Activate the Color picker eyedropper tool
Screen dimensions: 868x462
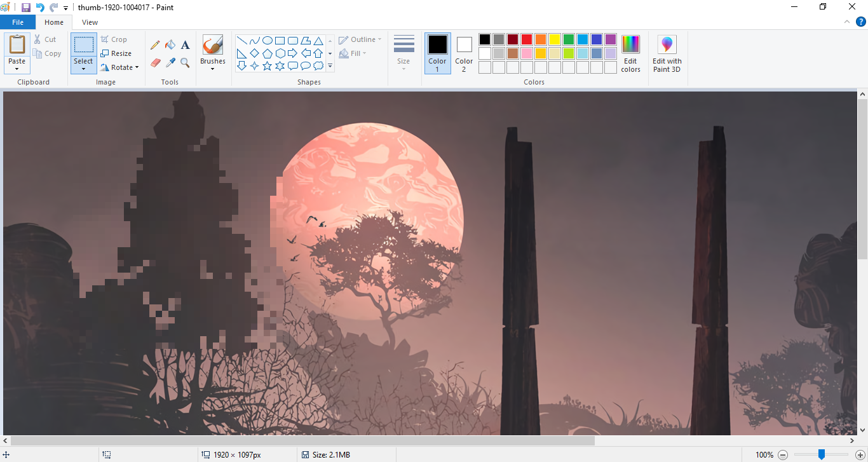click(x=170, y=62)
